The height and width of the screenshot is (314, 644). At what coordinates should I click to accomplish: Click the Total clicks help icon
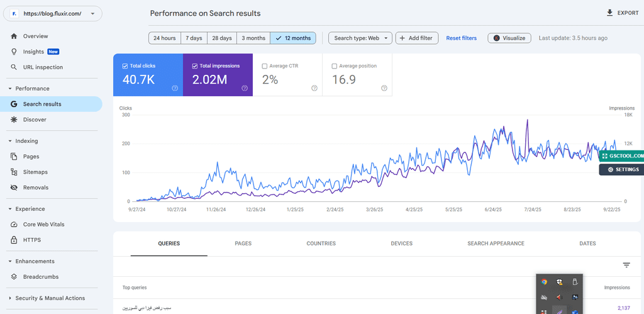click(175, 88)
